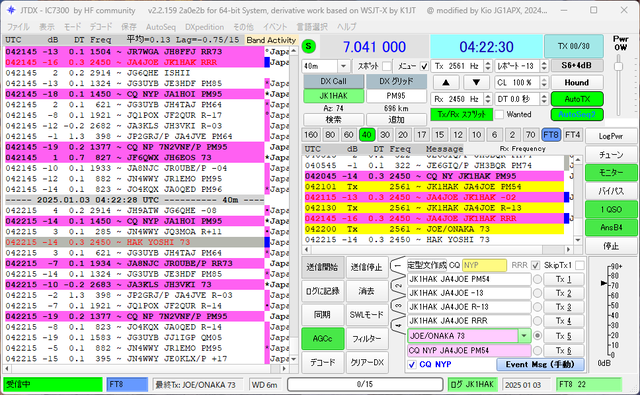Toggle the Wanted checkbox
Viewport: 640px width, 395px height.
coord(499,115)
